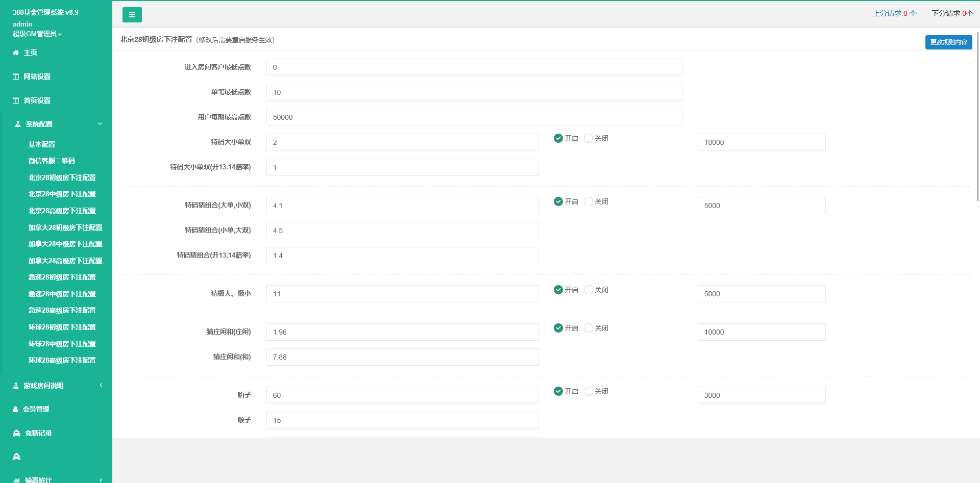Open the 超级GM管理员 user dropdown

point(37,34)
